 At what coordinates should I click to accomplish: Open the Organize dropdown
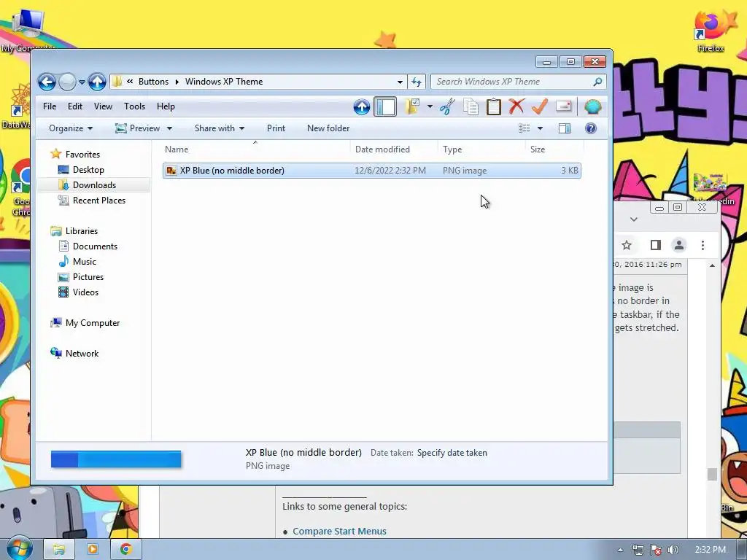(71, 128)
